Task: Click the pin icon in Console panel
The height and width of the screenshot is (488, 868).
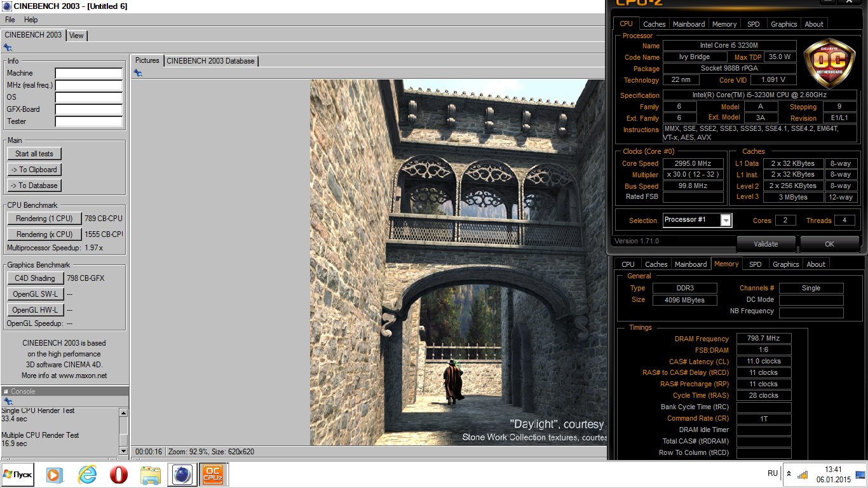Action: tap(8, 402)
